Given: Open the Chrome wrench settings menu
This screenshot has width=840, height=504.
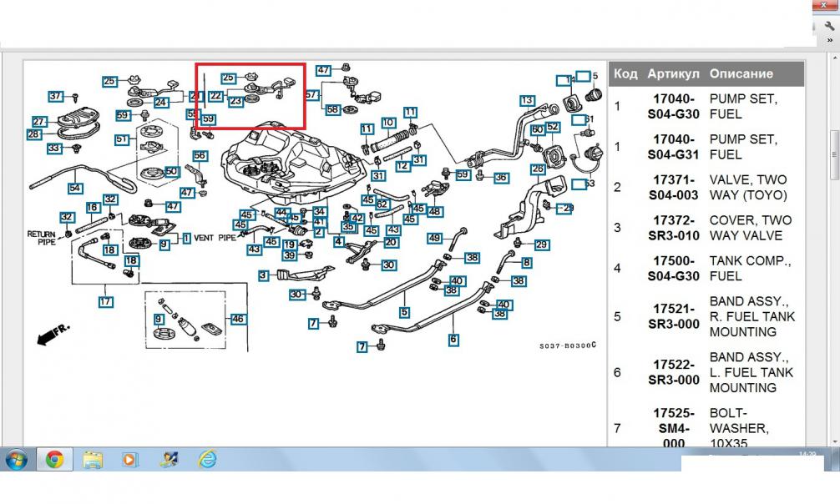Looking at the screenshot, I should 829,26.
